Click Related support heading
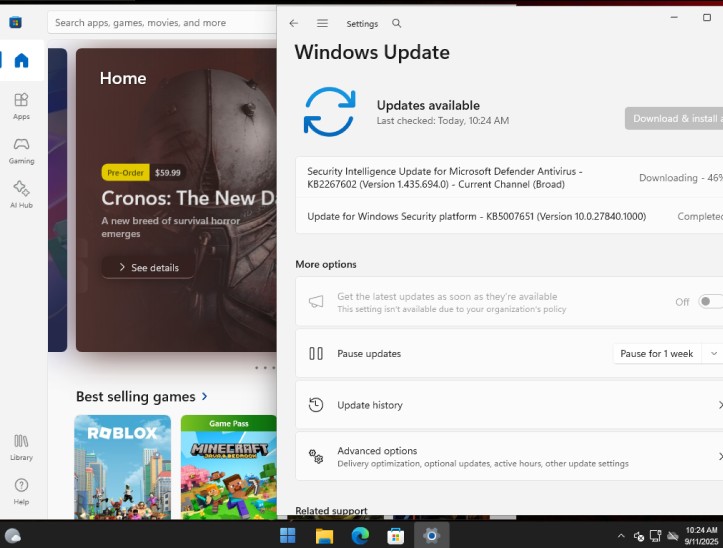The width and height of the screenshot is (723, 548). click(332, 510)
